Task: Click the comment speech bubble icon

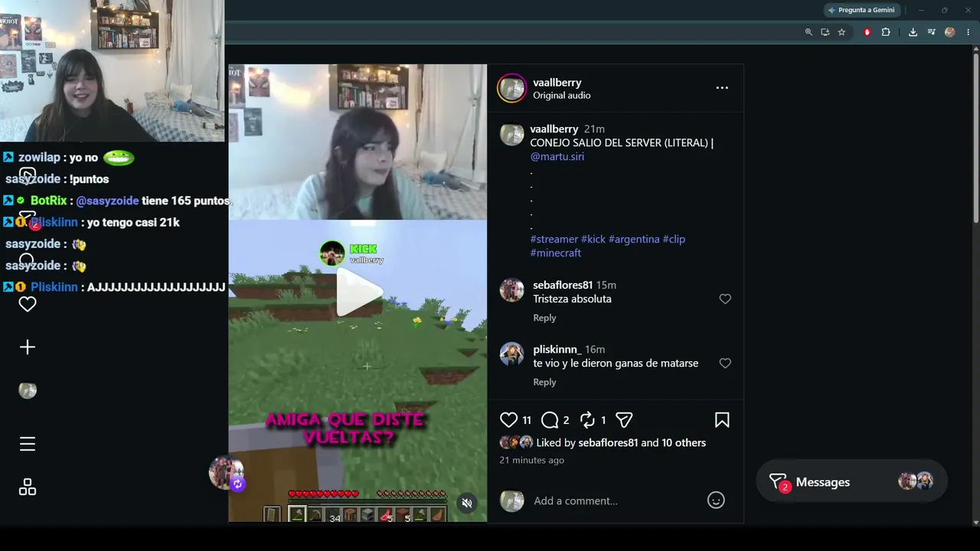Action: tap(550, 420)
